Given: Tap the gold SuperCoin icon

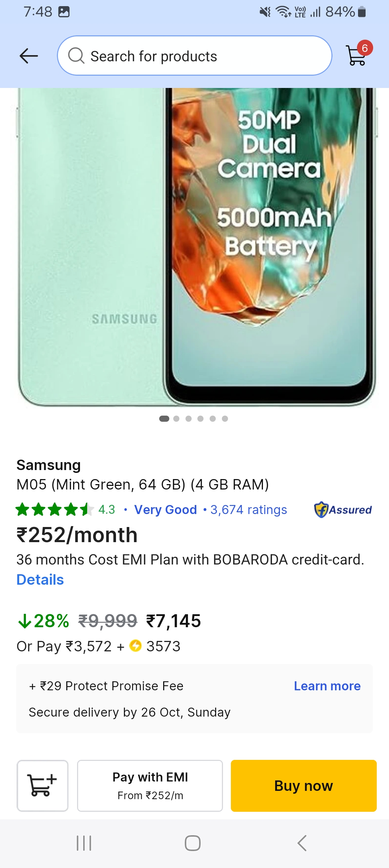Looking at the screenshot, I should [135, 646].
